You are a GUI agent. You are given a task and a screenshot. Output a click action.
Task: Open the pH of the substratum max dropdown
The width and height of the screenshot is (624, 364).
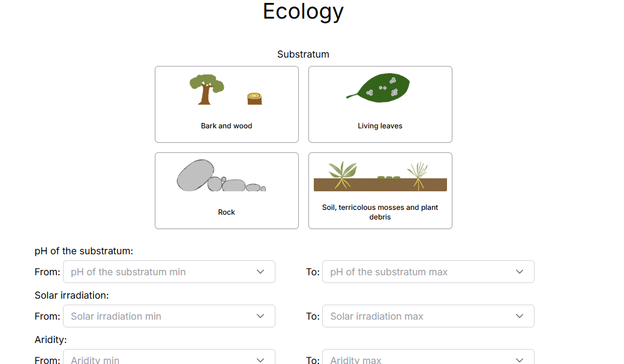pyautogui.click(x=420, y=272)
